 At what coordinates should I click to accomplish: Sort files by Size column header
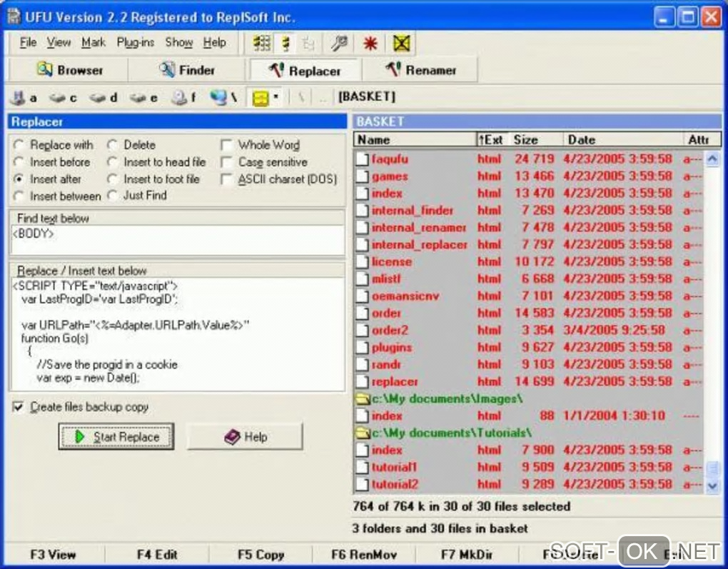tap(537, 140)
